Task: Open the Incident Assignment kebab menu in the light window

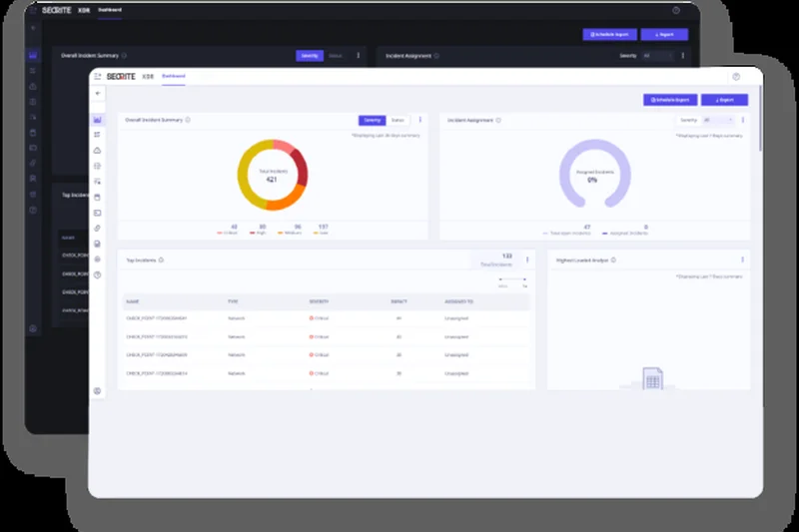Action: [743, 120]
